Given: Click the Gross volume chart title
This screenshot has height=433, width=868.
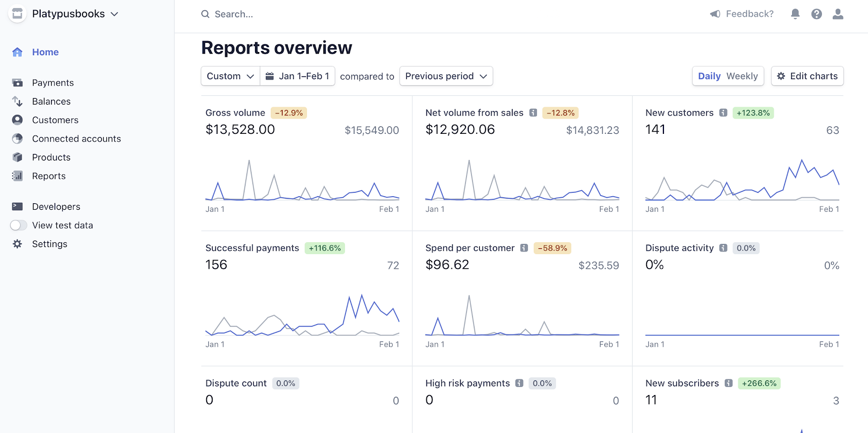Looking at the screenshot, I should click(235, 113).
